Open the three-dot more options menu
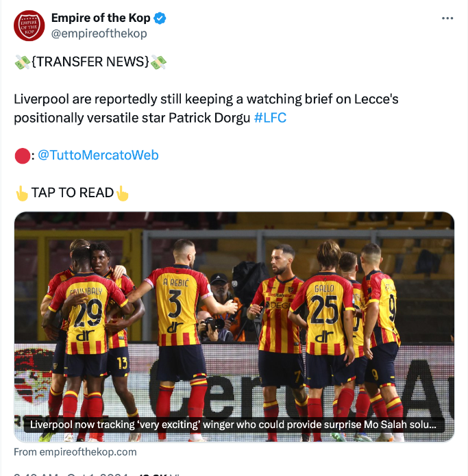468x476 pixels. [447, 18]
